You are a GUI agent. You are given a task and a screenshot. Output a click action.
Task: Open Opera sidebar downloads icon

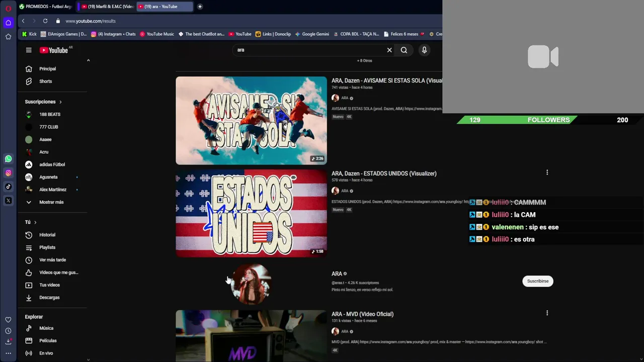pyautogui.click(x=8, y=342)
